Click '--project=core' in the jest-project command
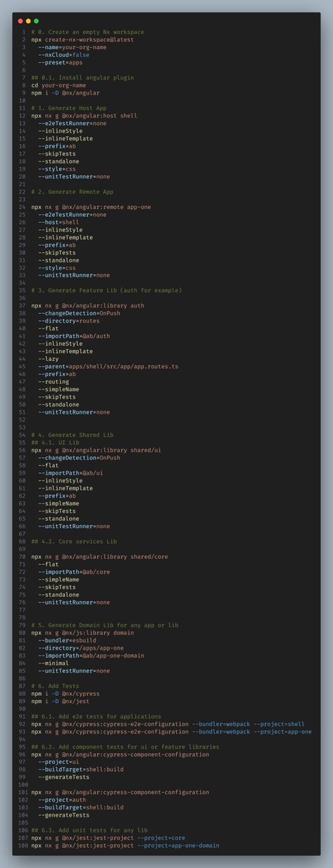Image resolution: width=333 pixels, height=868 pixels. (x=163, y=837)
